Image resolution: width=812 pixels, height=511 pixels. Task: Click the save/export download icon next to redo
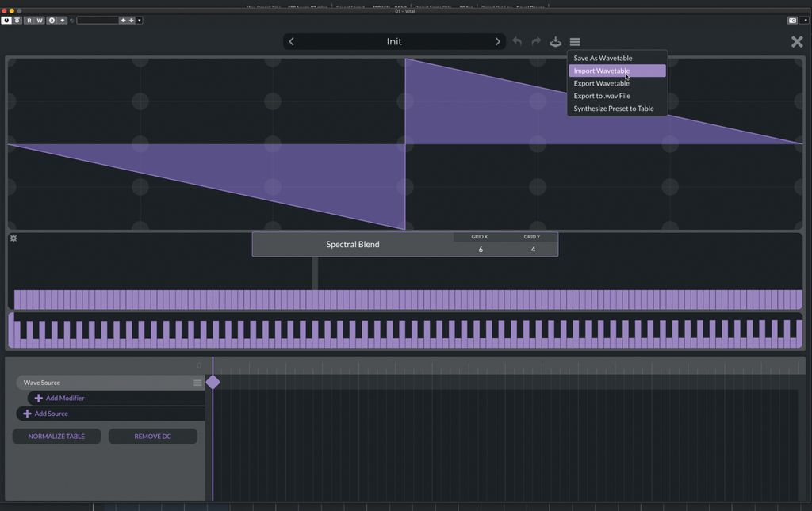click(555, 42)
